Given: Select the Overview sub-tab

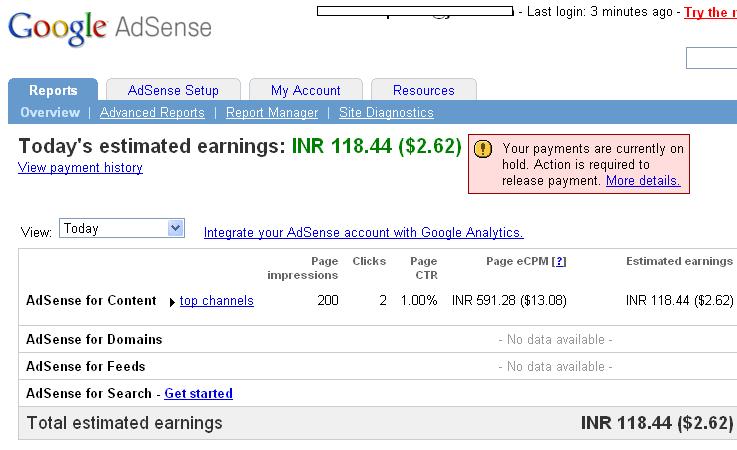Looking at the screenshot, I should tap(50, 113).
